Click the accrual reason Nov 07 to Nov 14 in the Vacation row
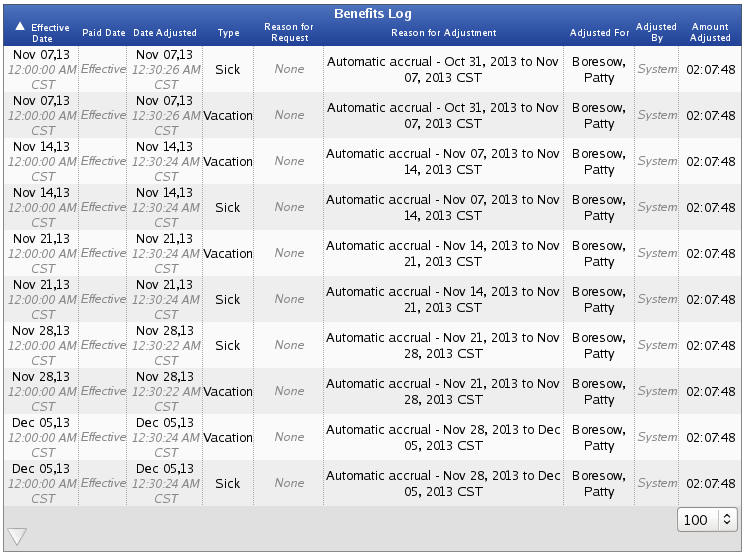Image resolution: width=745 pixels, height=558 pixels. 443,162
